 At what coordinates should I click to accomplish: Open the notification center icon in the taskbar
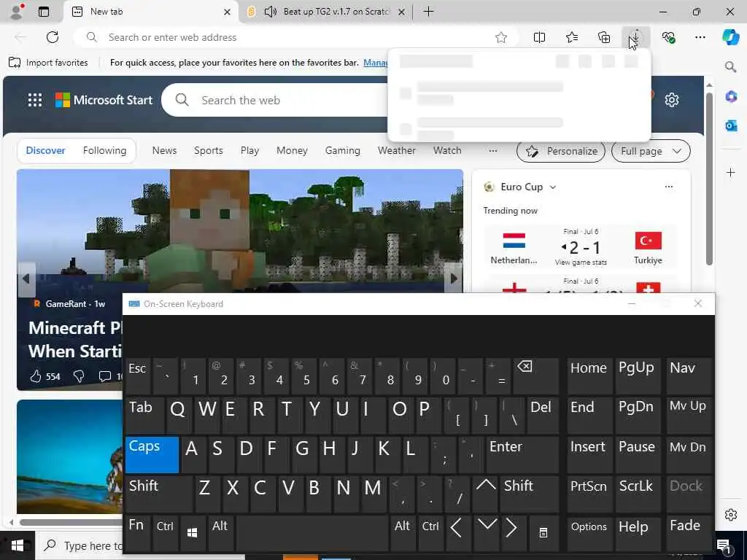coord(723,545)
